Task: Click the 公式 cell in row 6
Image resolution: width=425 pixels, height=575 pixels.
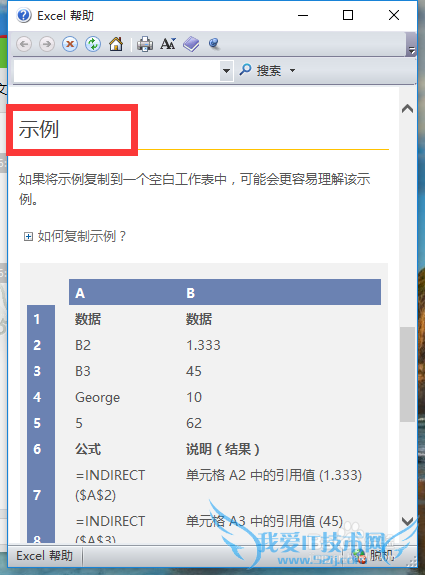Action: 88,449
